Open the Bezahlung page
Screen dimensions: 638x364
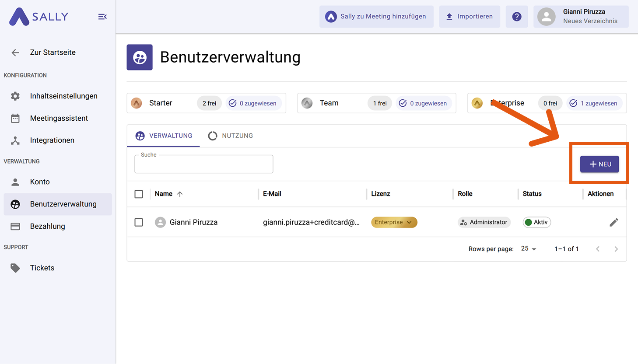58,226
